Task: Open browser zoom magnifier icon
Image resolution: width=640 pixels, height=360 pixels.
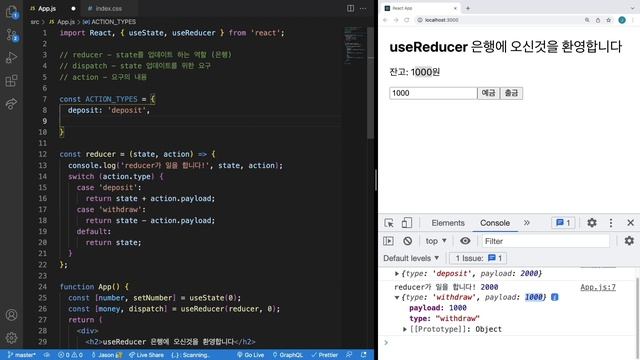Action: (587, 20)
